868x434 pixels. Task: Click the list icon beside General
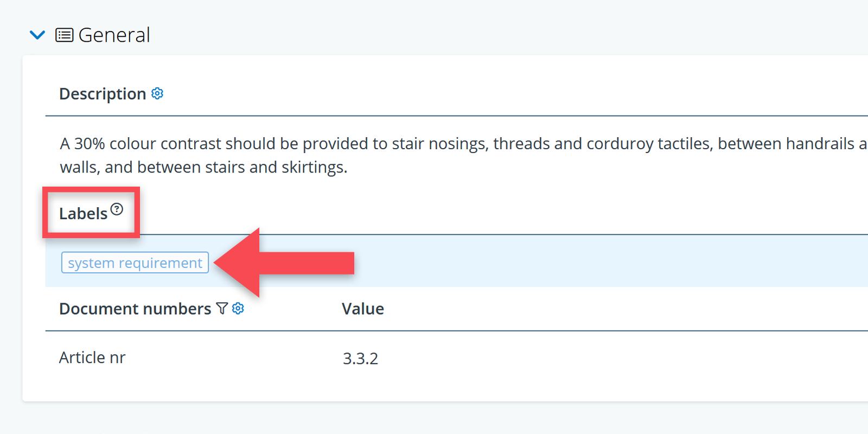65,35
